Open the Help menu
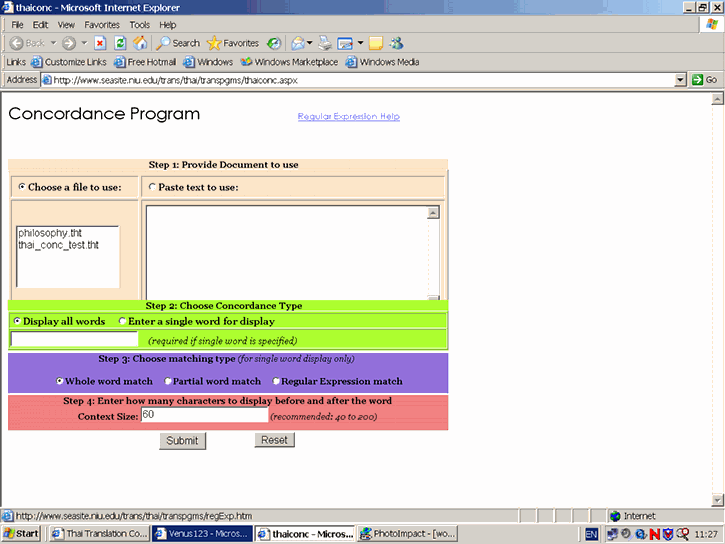The height and width of the screenshot is (544, 725). click(x=167, y=25)
